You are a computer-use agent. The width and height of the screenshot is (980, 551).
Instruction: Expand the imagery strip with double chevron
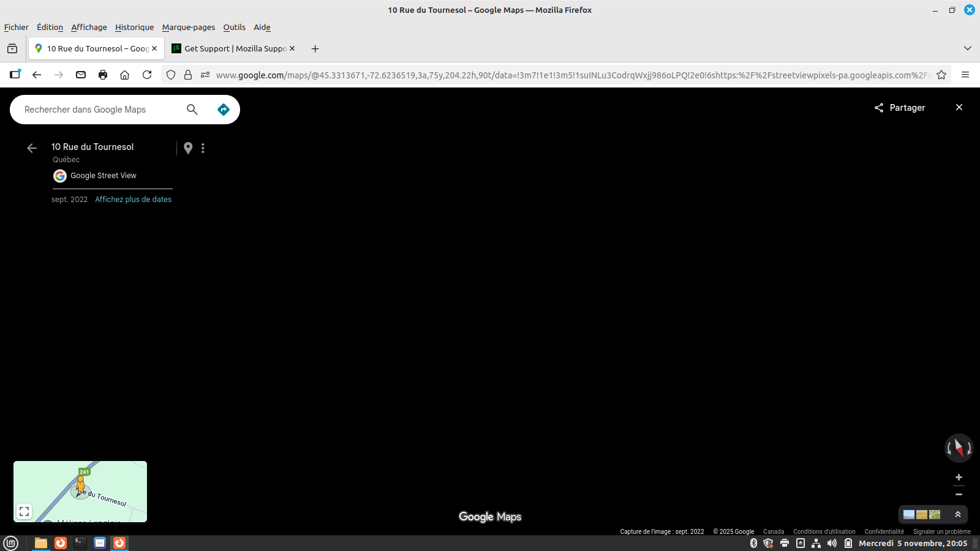pyautogui.click(x=958, y=515)
